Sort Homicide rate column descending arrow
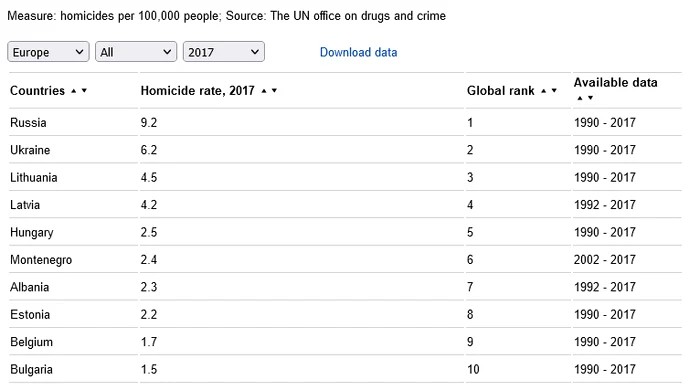Viewport: 700px width, 388px height. [274, 91]
